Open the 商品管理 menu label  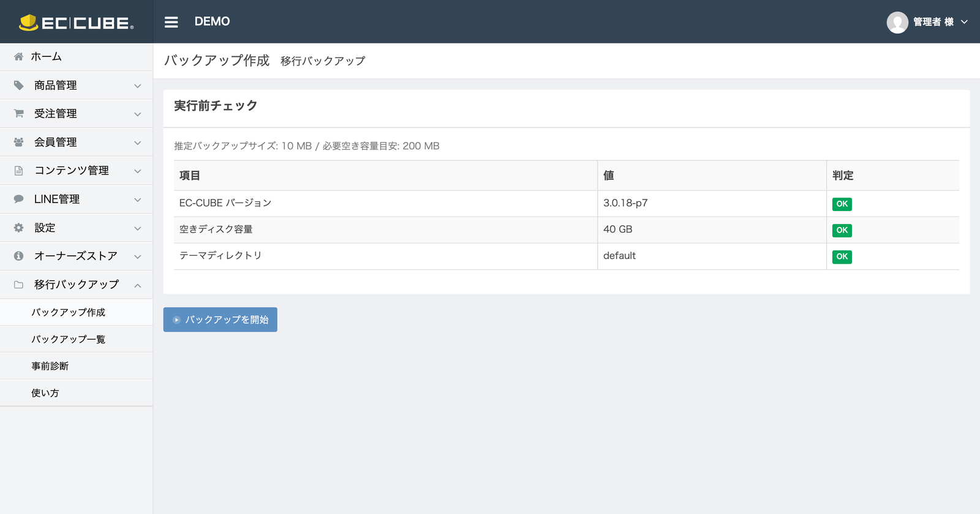click(x=56, y=85)
